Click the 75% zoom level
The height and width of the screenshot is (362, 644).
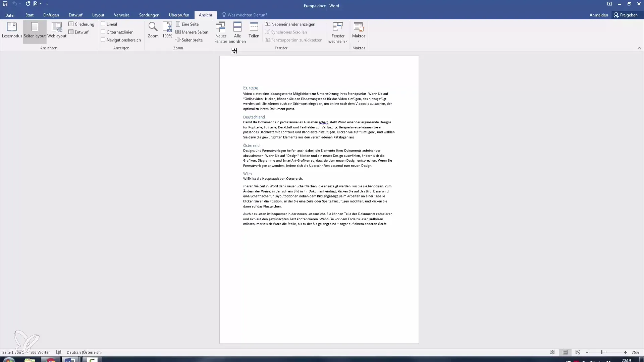(635, 352)
